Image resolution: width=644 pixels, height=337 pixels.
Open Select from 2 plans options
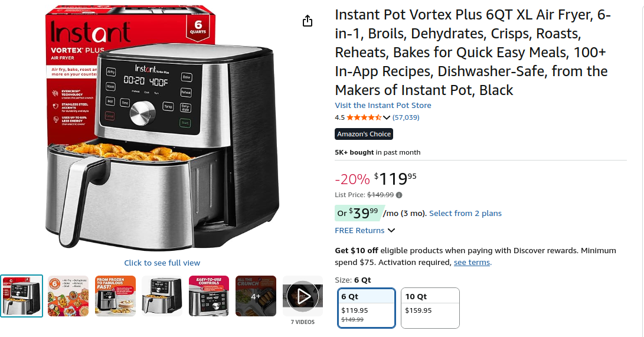pyautogui.click(x=465, y=213)
